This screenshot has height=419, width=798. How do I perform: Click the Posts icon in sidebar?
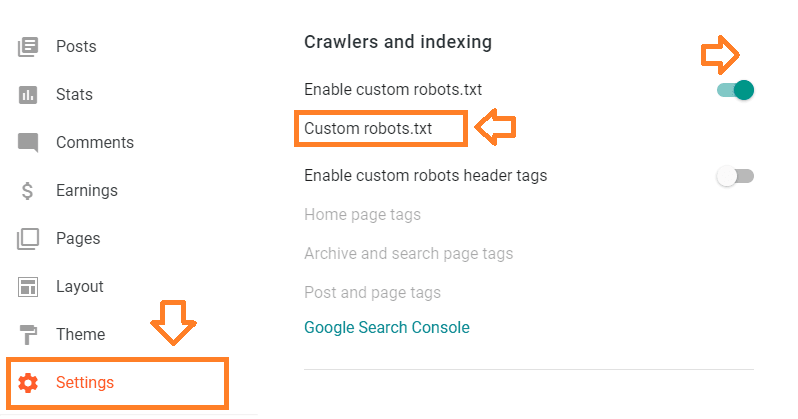pyautogui.click(x=28, y=47)
